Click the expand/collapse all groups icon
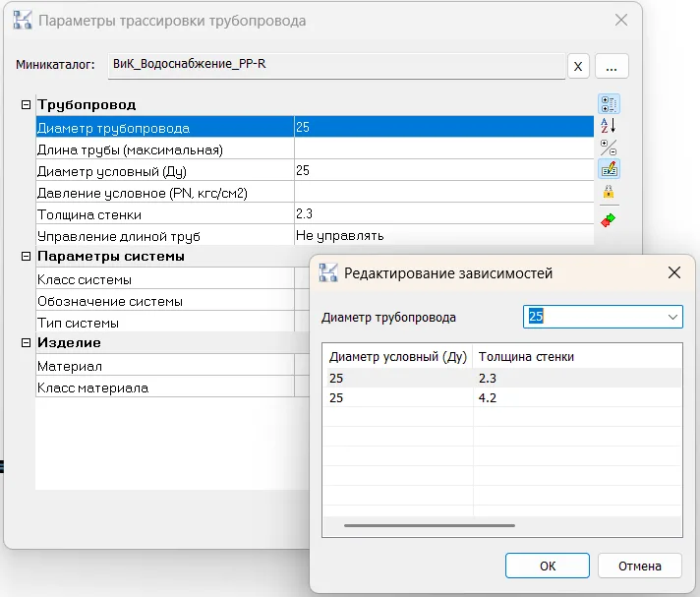Image resolution: width=700 pixels, height=597 pixels. 609,148
